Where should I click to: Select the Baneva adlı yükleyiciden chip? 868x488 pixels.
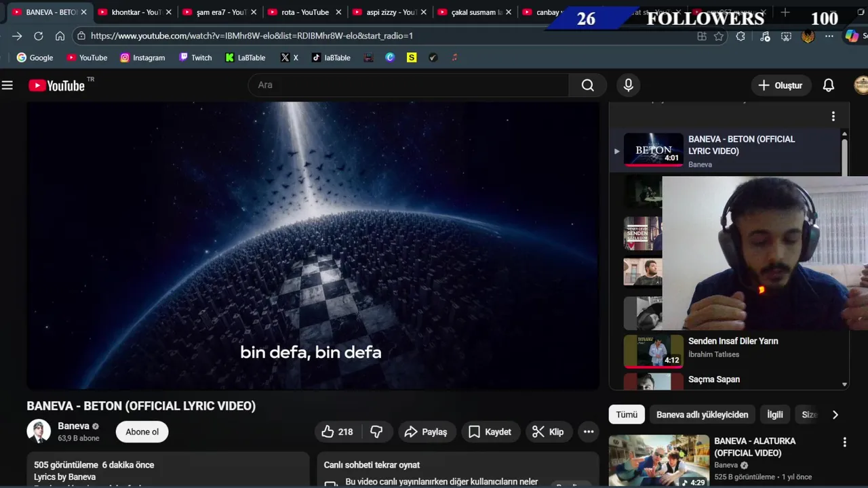(x=703, y=415)
